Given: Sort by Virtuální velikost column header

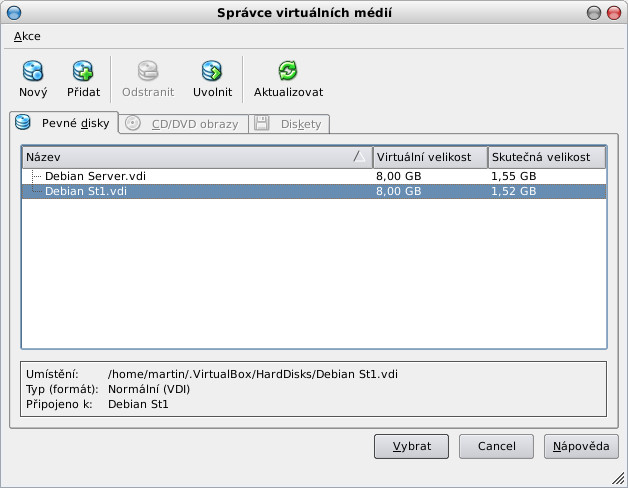Looking at the screenshot, I should [430, 157].
